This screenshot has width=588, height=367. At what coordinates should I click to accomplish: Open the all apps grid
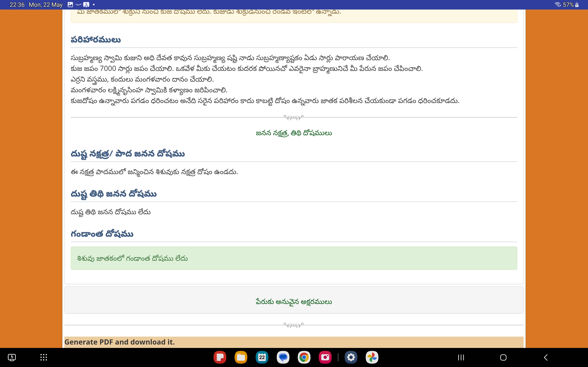[x=44, y=357]
